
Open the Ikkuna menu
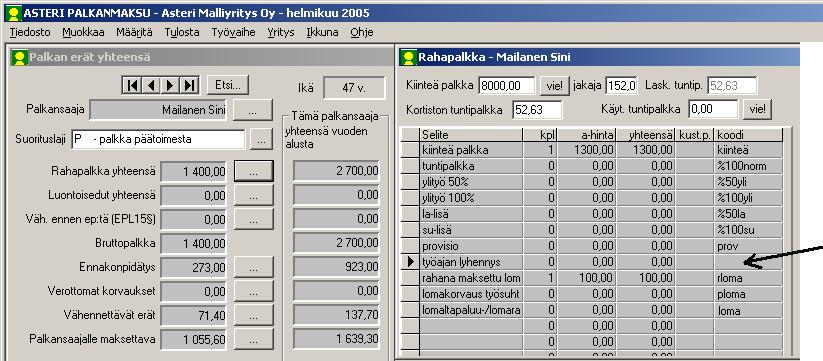pos(322,33)
